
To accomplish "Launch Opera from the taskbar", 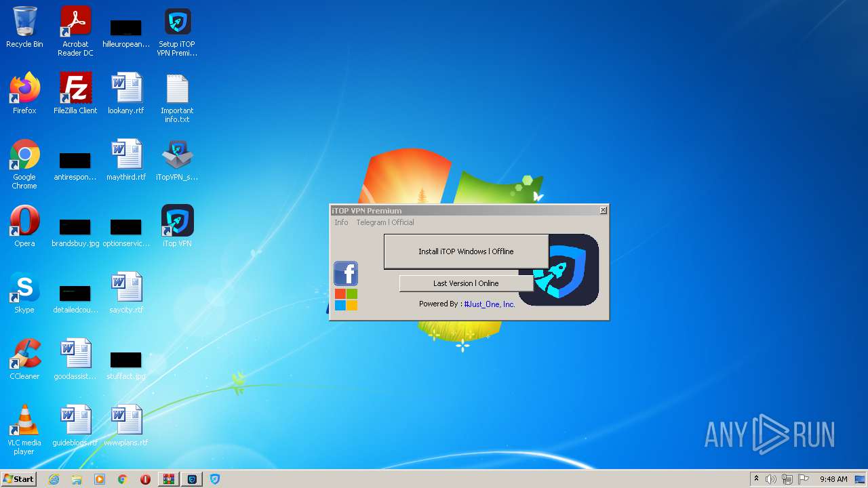I will [x=145, y=479].
